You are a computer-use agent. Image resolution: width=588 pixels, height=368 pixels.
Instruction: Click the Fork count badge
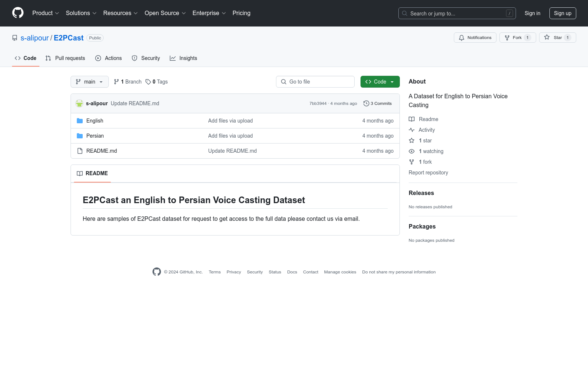click(x=527, y=38)
